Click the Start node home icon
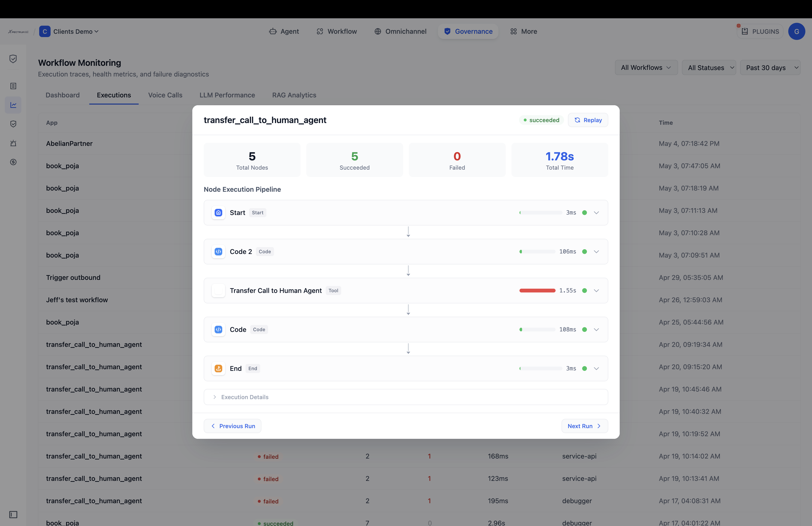Viewport: 812px width, 526px height. pos(218,213)
